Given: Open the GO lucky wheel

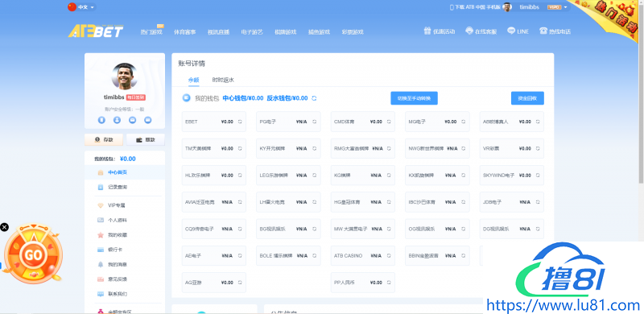Looking at the screenshot, I should 33,254.
